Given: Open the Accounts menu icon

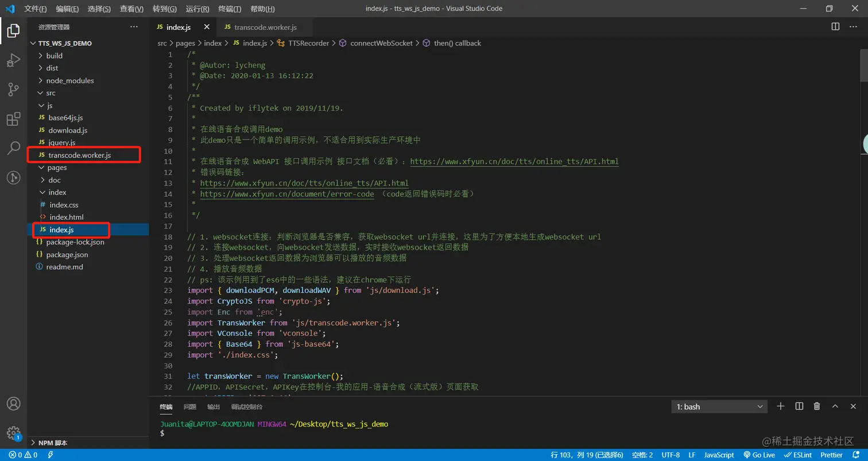Looking at the screenshot, I should point(13,403).
